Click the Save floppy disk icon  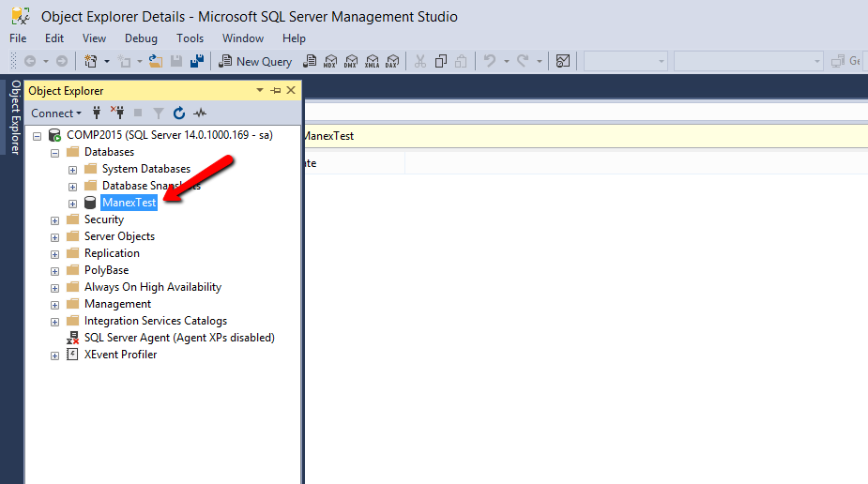(x=176, y=61)
